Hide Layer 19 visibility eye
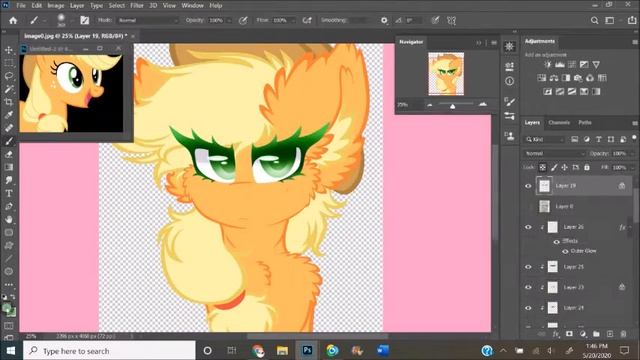Image resolution: width=640 pixels, height=360 pixels. coord(528,186)
